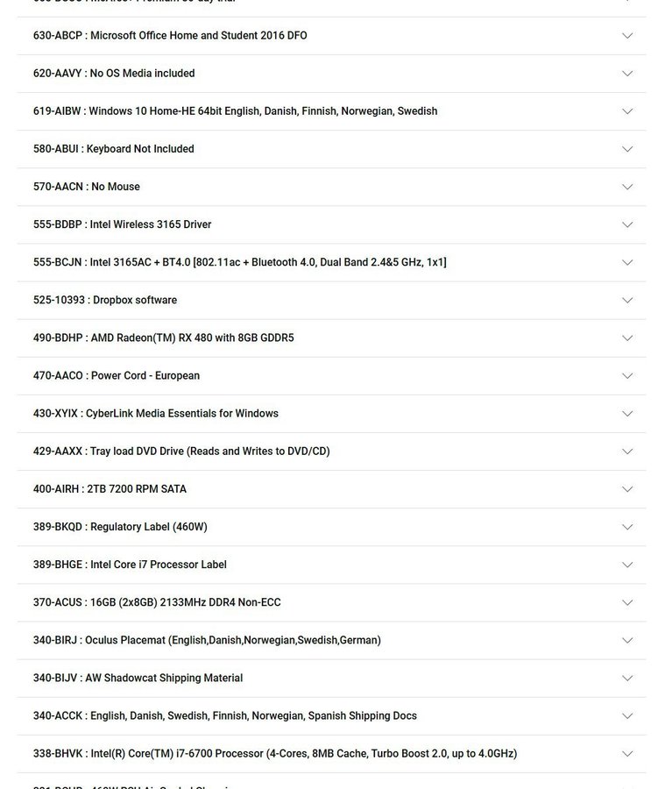Expand the Microsoft Office Home and Student row
The height and width of the screenshot is (789, 672).
(627, 36)
